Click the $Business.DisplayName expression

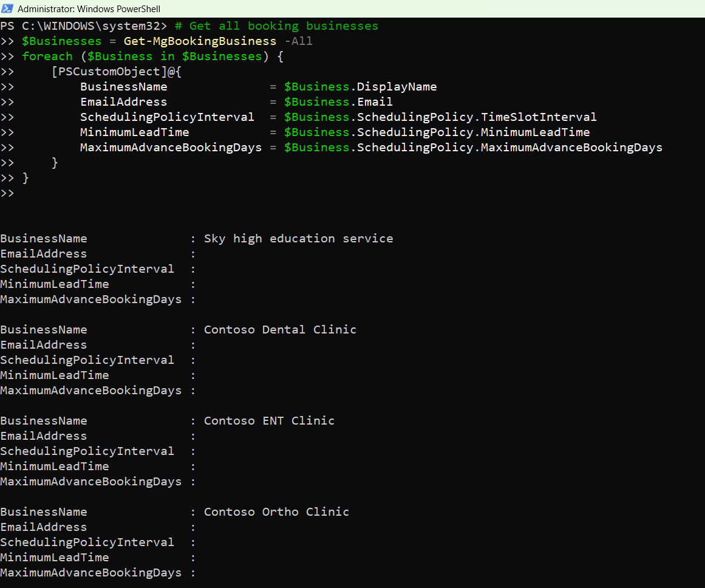click(360, 87)
